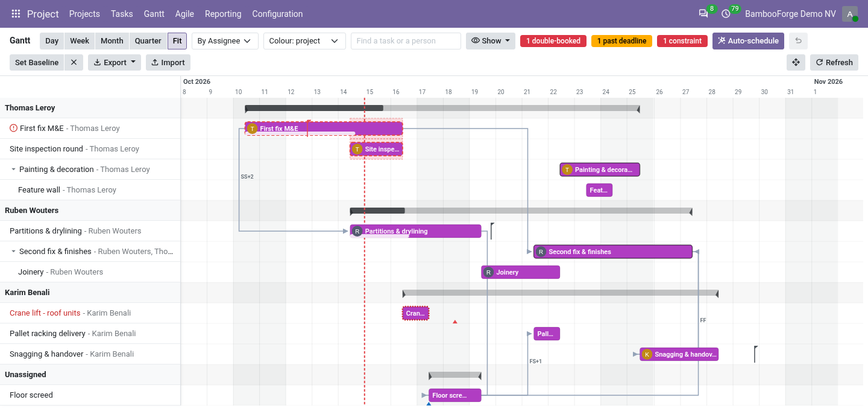Open the Configuration menu
The width and height of the screenshot is (868, 420).
[277, 14]
